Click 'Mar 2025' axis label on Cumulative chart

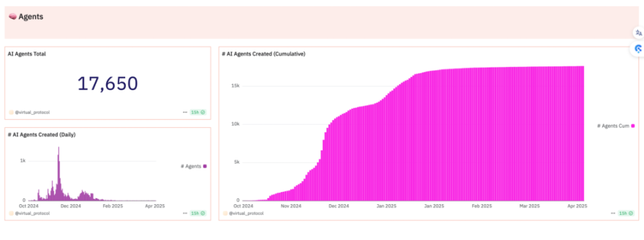(x=529, y=206)
